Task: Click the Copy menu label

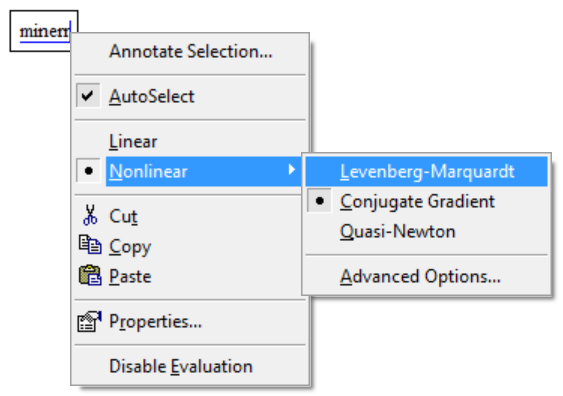Action: [x=130, y=247]
